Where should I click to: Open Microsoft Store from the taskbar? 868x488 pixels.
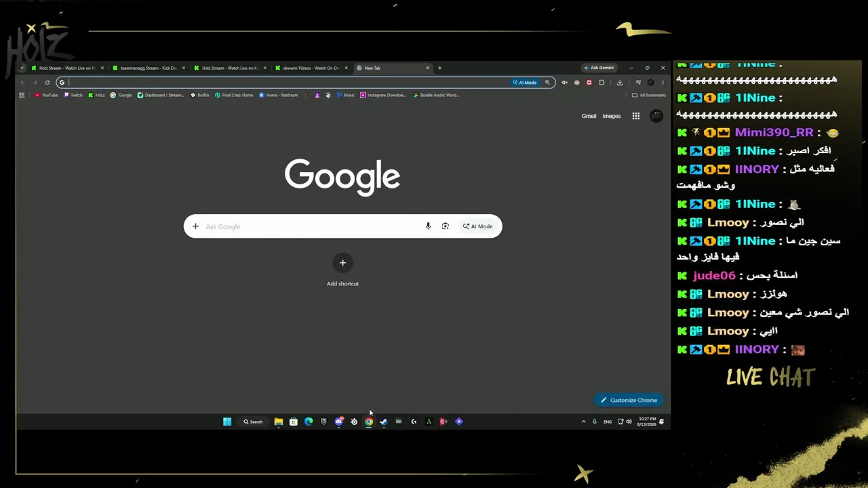coord(294,422)
